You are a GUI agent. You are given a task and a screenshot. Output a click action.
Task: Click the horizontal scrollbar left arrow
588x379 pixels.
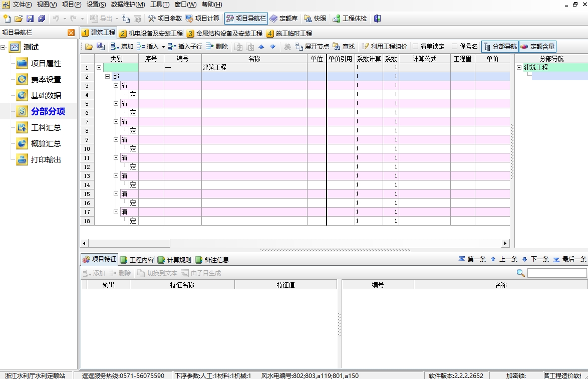point(84,244)
